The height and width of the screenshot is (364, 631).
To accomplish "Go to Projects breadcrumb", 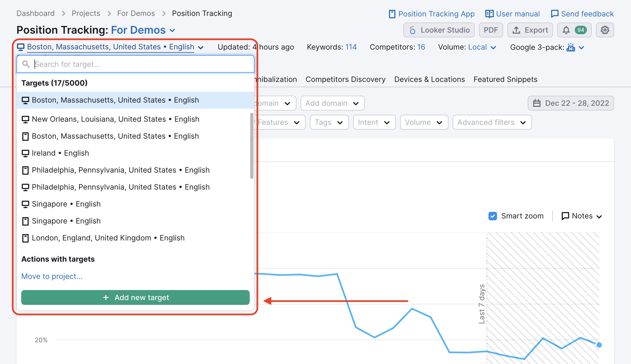I will pyautogui.click(x=86, y=13).
